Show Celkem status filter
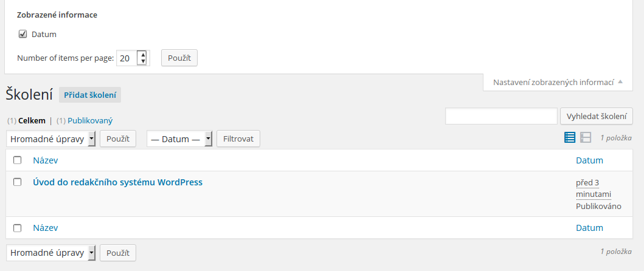644x271 pixels. 32,121
